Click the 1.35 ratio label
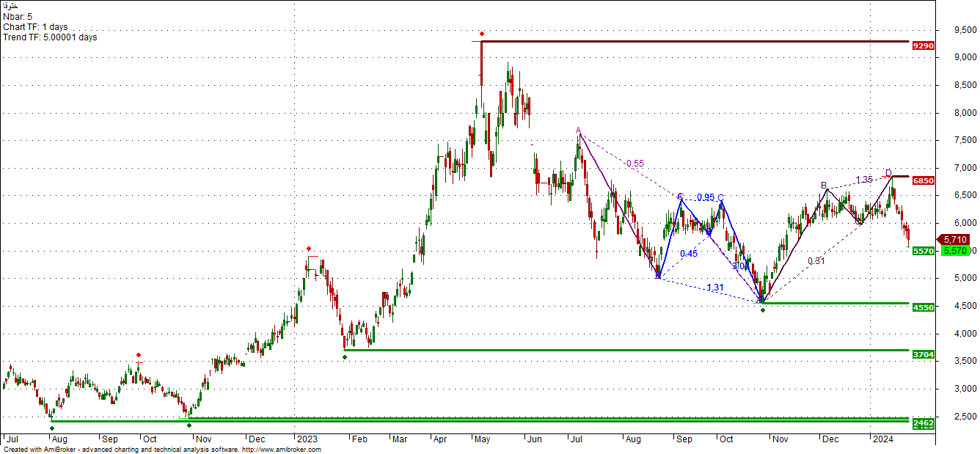Image resolution: width=980 pixels, height=454 pixels. tap(864, 180)
